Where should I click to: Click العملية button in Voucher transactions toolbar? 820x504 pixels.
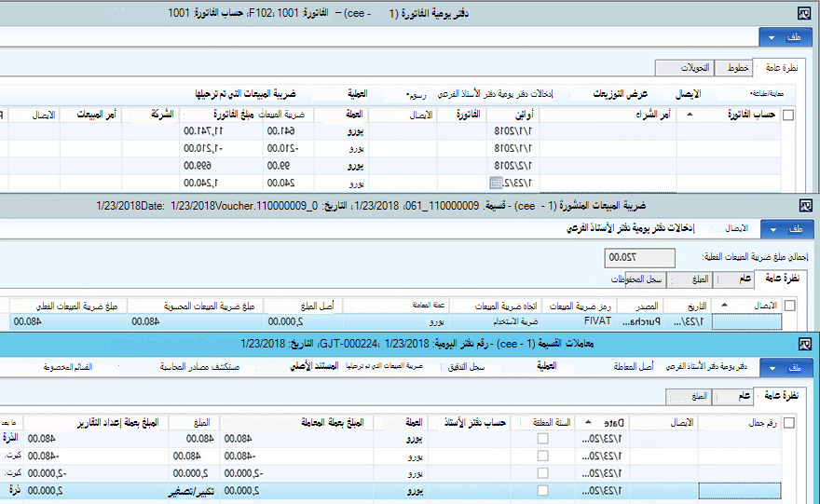546,366
